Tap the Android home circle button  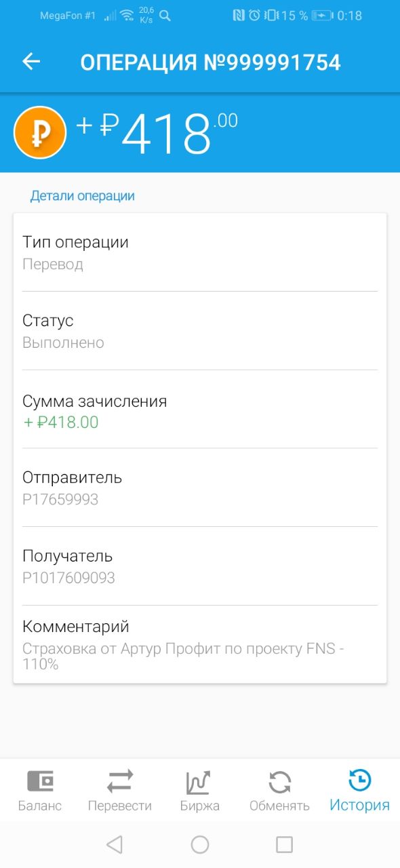point(200,844)
